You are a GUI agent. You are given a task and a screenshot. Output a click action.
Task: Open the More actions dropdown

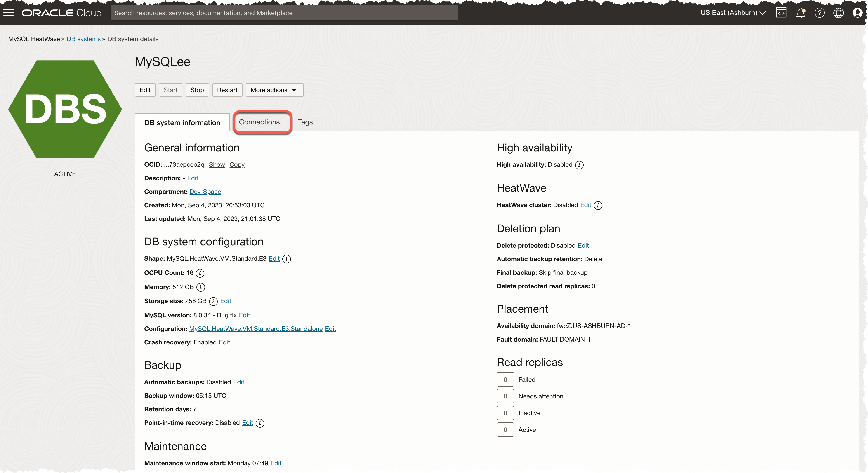[274, 90]
